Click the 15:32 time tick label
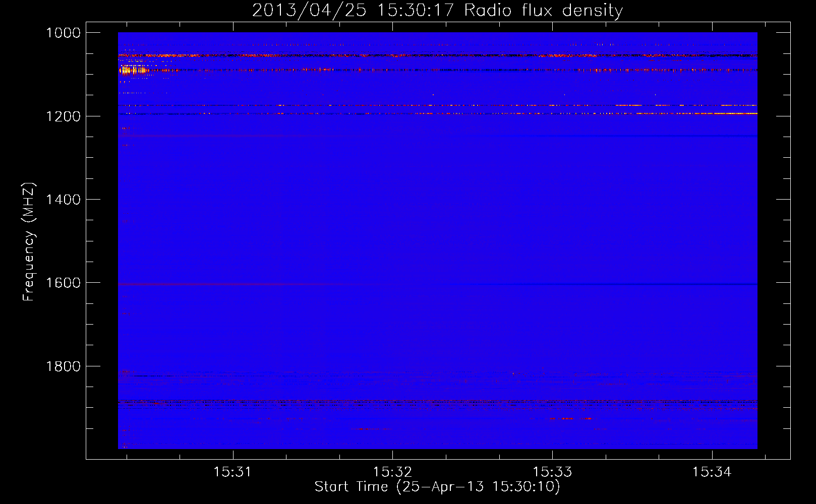 point(392,472)
